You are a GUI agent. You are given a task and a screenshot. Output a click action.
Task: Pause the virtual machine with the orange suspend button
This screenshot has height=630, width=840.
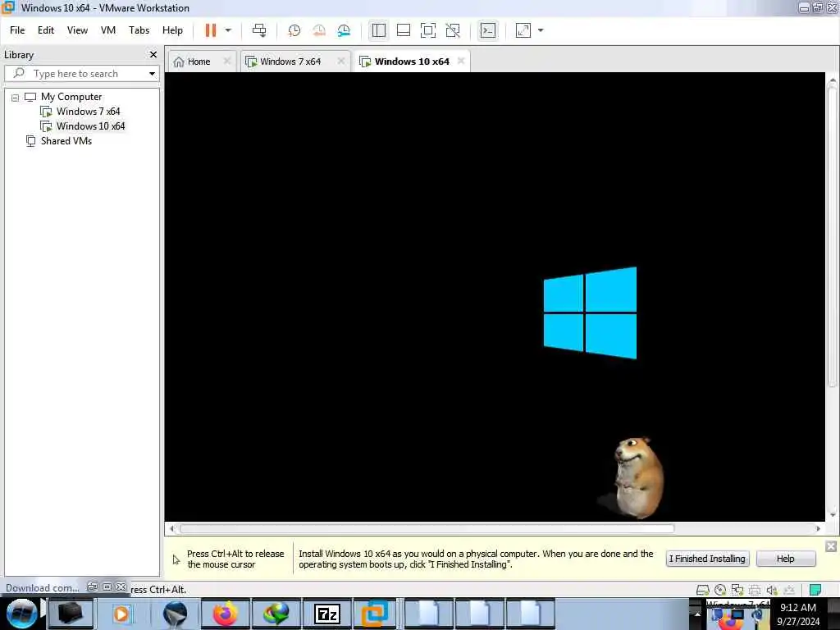coord(211,30)
